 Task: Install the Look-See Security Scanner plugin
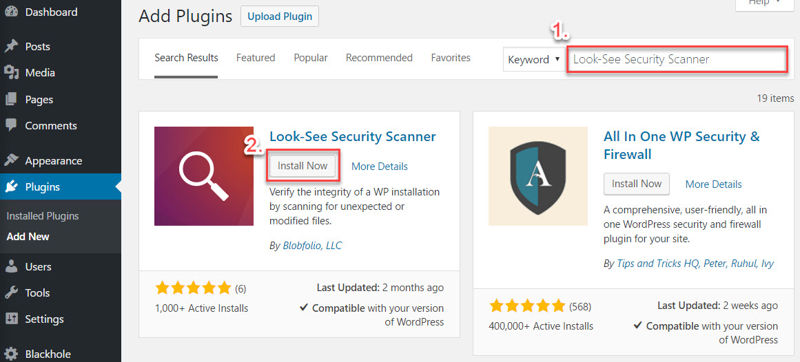[x=303, y=166]
